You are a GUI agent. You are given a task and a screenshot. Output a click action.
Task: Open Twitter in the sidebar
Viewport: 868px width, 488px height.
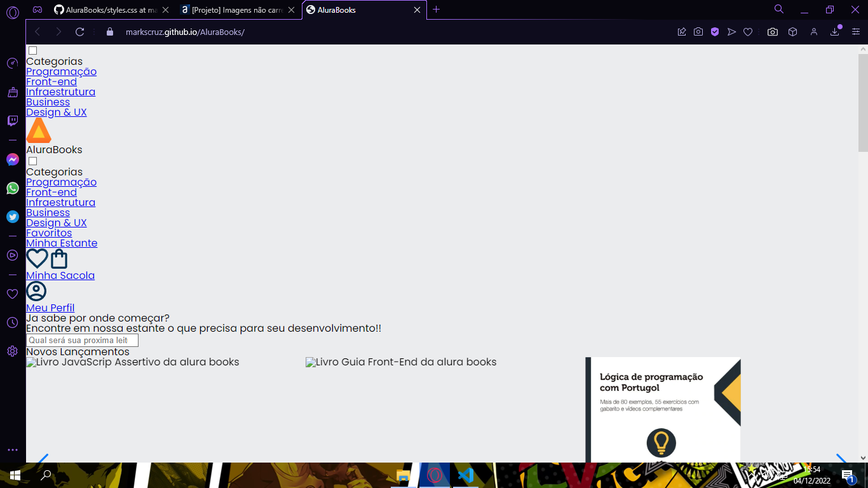tap(13, 217)
